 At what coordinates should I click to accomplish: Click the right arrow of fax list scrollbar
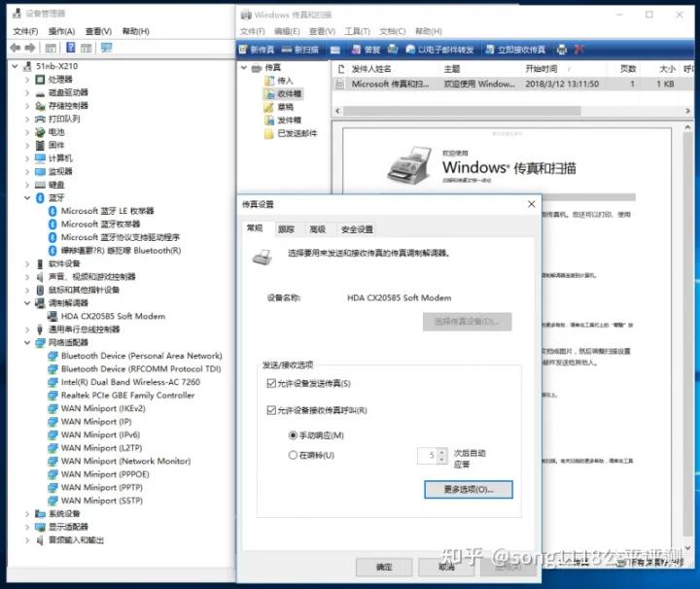[x=688, y=110]
